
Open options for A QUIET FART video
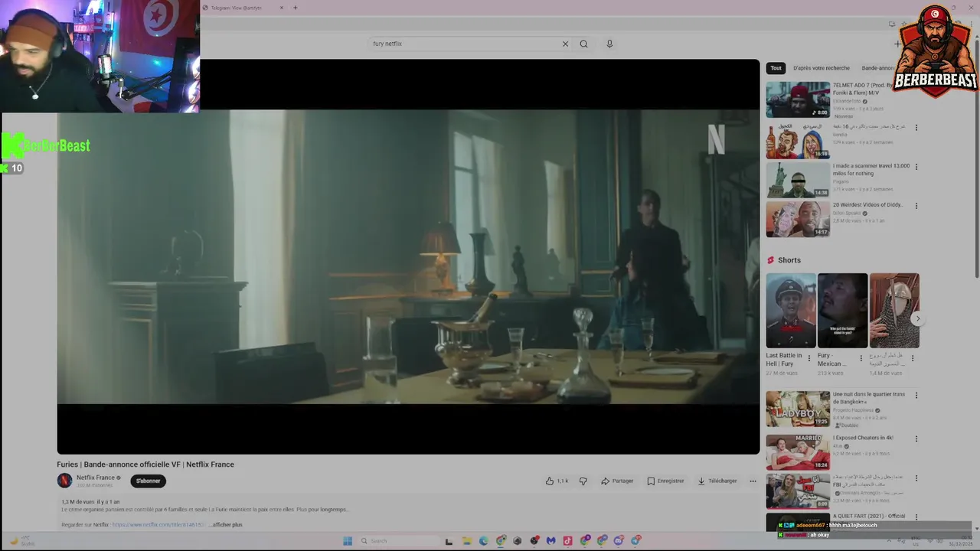(916, 517)
